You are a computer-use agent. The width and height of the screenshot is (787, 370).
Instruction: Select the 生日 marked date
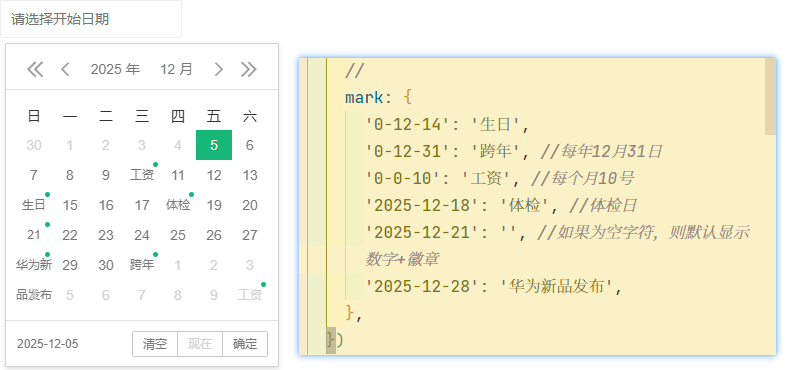pyautogui.click(x=34, y=205)
